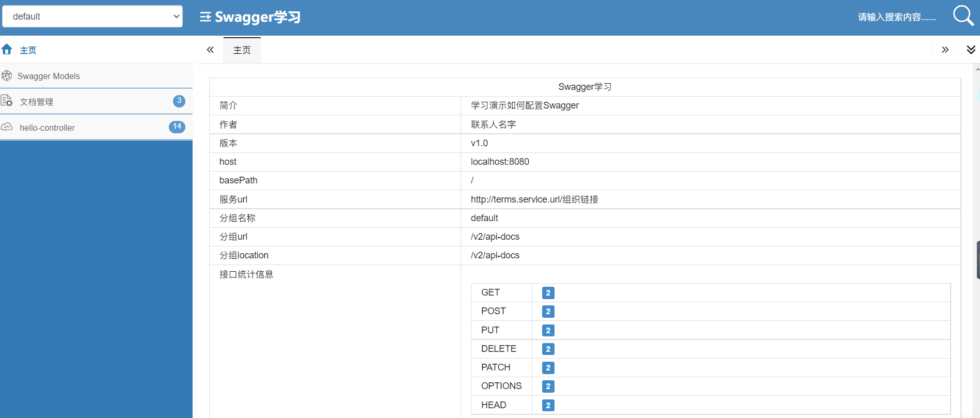Image resolution: width=980 pixels, height=418 pixels.
Task: Expand the hello-controller API list
Action: click(47, 128)
